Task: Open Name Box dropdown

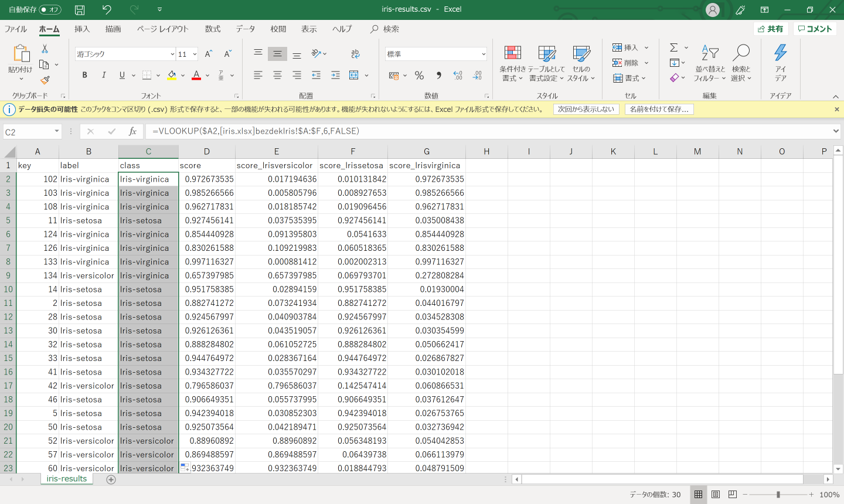Action: pos(57,131)
